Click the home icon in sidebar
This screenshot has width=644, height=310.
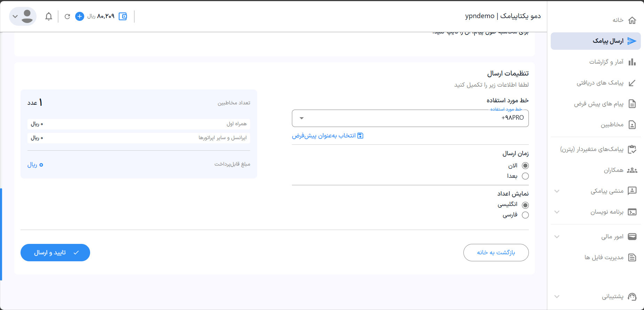point(632,20)
